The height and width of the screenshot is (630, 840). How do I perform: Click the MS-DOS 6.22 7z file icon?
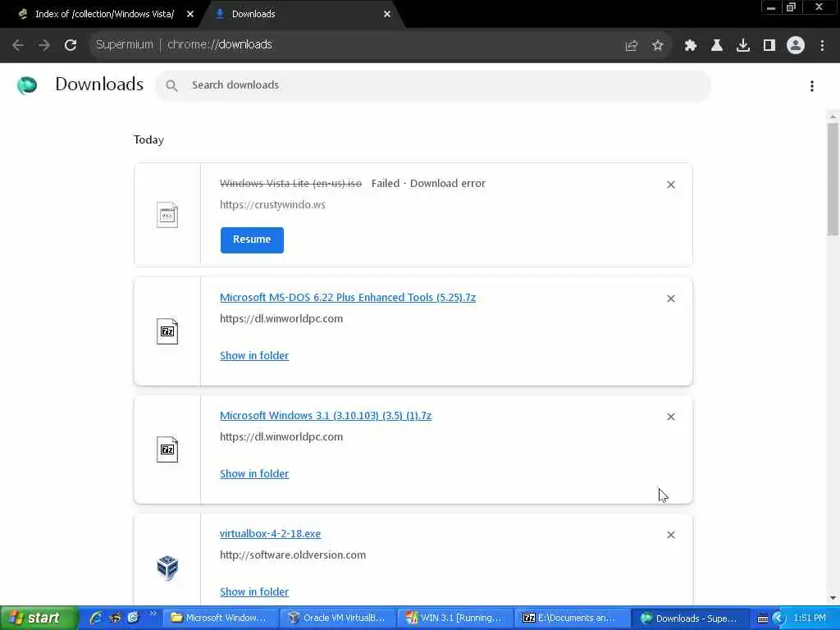click(167, 331)
